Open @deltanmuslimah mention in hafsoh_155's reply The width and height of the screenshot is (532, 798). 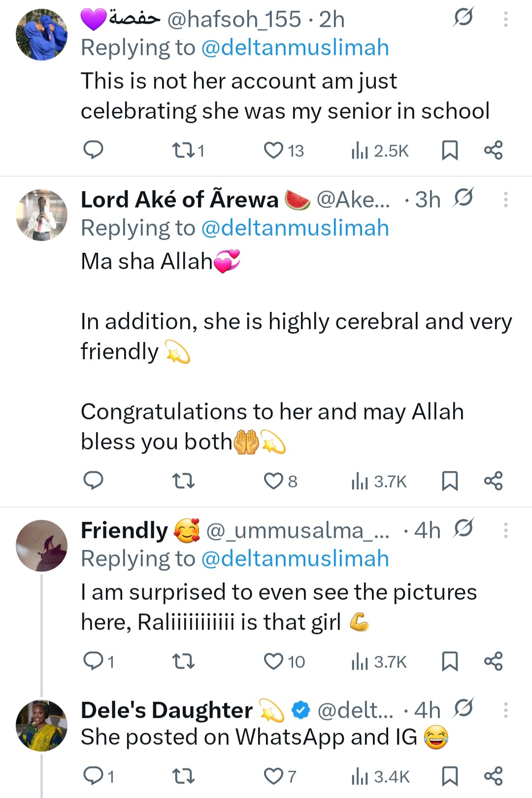click(295, 48)
